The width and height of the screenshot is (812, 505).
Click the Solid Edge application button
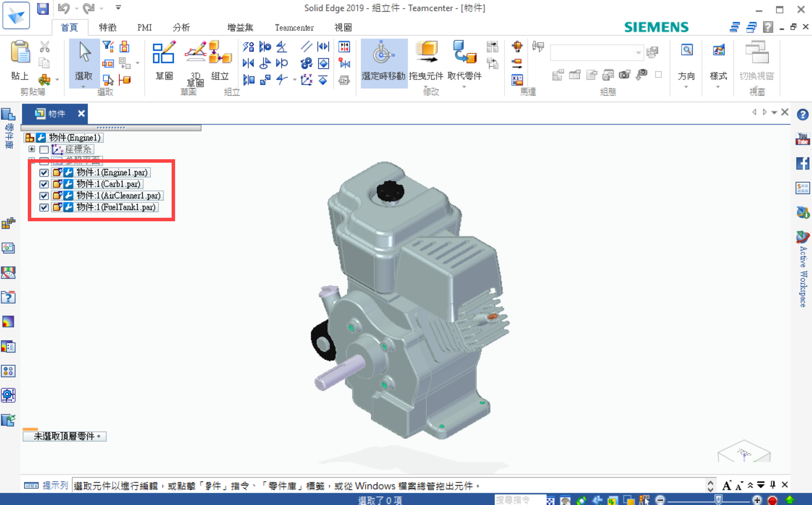(x=16, y=15)
